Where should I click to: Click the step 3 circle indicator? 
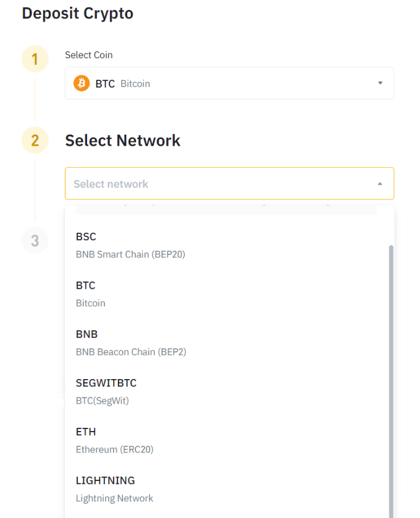click(x=35, y=240)
